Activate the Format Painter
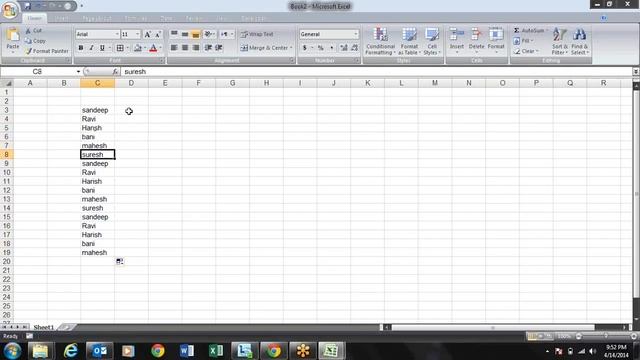The height and width of the screenshot is (360, 640). [47, 51]
